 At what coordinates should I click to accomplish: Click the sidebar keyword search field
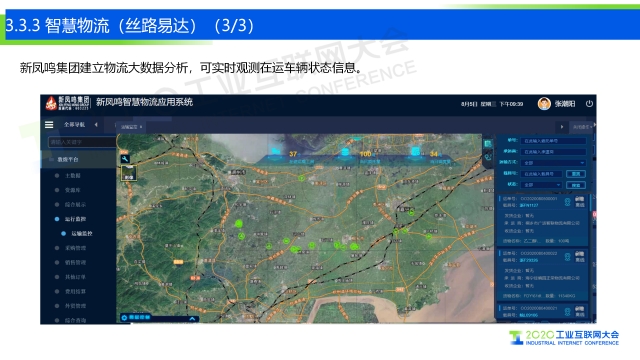82,142
